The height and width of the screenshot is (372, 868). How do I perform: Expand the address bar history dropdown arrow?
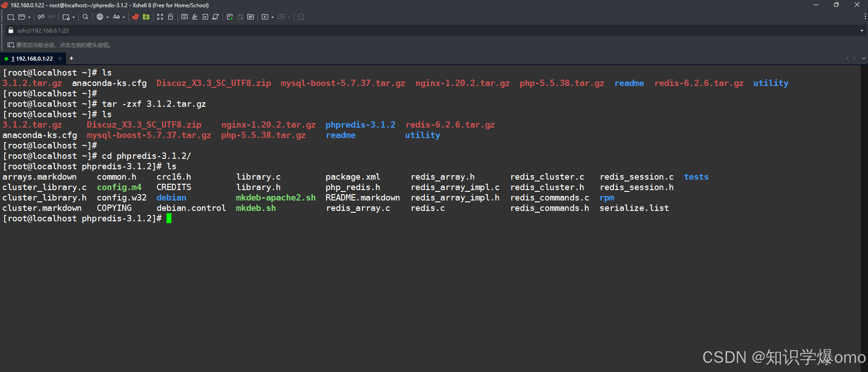(862, 31)
